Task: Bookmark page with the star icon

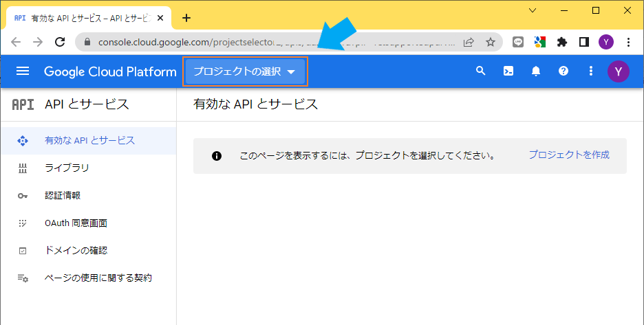Action: tap(491, 42)
